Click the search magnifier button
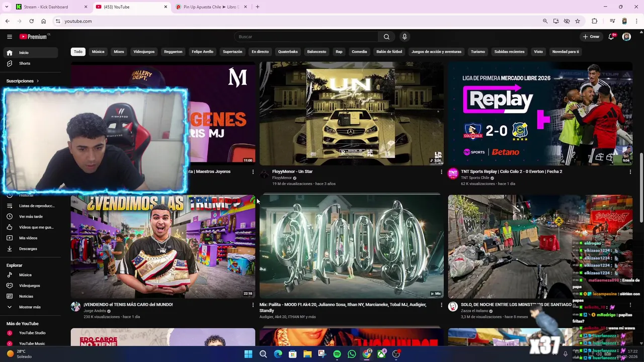Screen dimensions: 644x362 point(386,37)
